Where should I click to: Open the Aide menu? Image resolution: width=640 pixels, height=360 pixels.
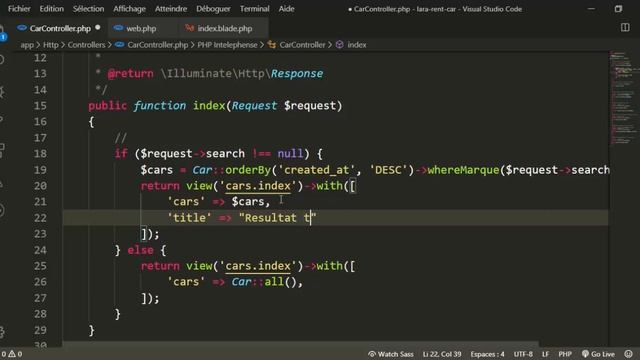coord(286,9)
